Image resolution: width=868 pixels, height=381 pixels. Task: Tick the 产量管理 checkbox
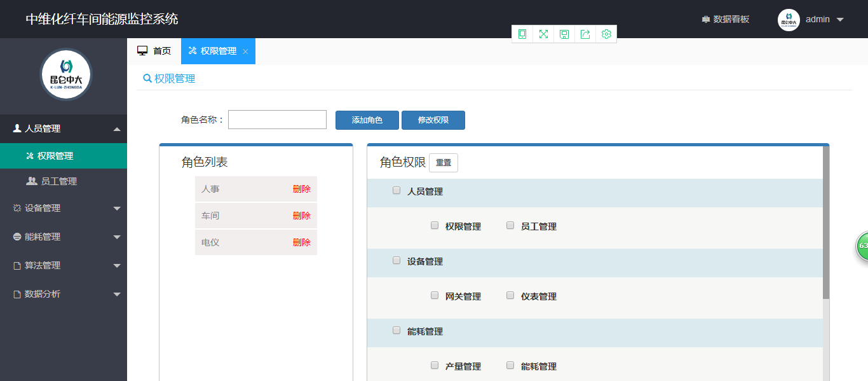point(435,365)
